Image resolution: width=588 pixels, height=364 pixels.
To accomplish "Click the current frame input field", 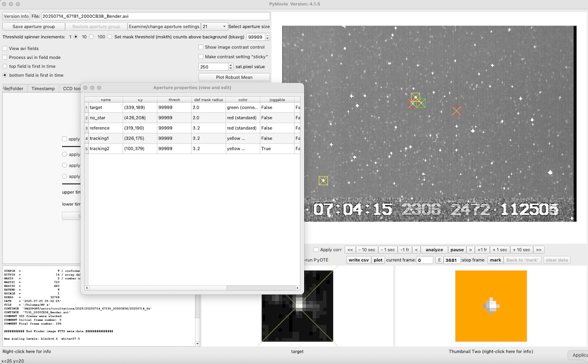I will click(x=424, y=260).
